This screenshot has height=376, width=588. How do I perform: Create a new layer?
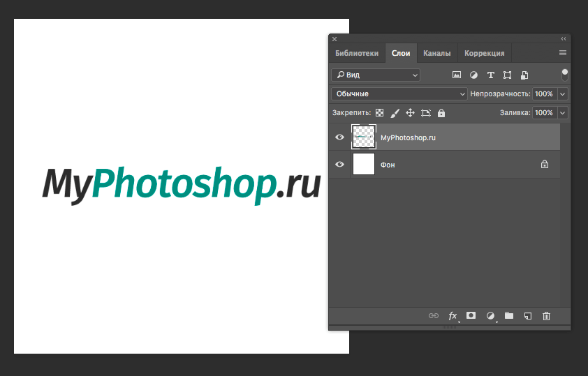point(528,316)
